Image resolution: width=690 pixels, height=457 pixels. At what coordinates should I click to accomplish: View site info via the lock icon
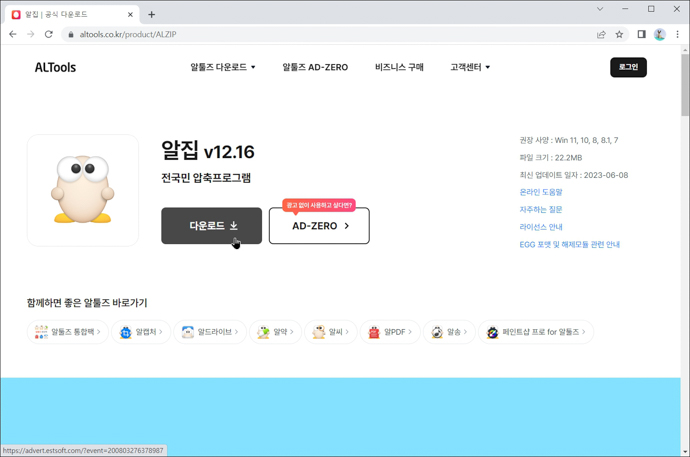point(70,34)
